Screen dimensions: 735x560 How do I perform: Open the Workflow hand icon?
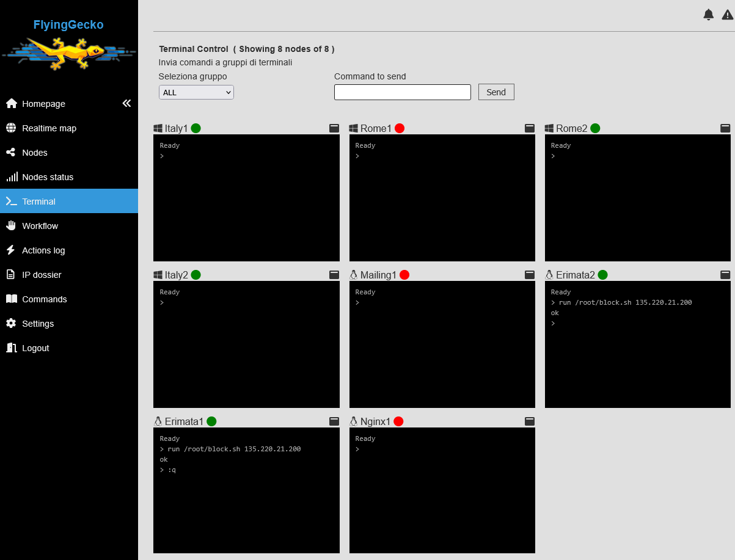[x=11, y=226]
